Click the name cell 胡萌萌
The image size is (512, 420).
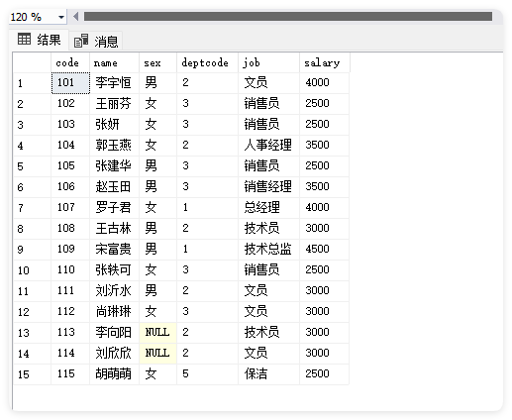[x=114, y=374]
